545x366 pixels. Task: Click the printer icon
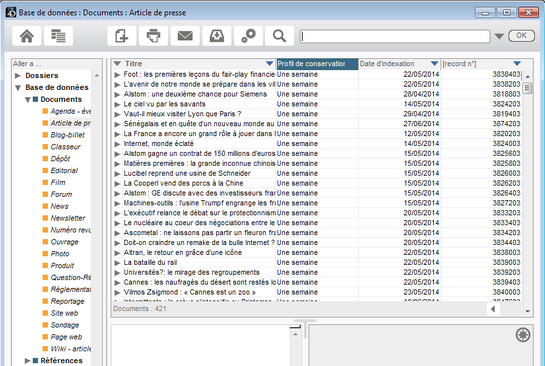(153, 36)
